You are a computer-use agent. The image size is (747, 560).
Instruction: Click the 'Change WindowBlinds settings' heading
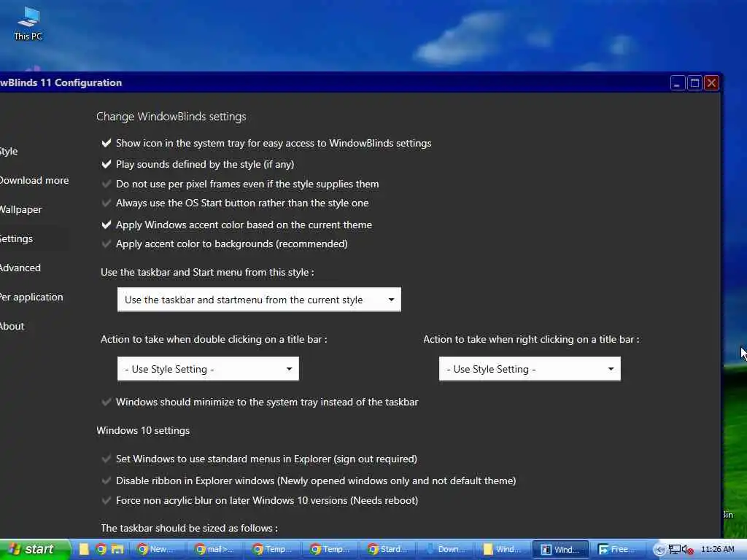(x=171, y=117)
